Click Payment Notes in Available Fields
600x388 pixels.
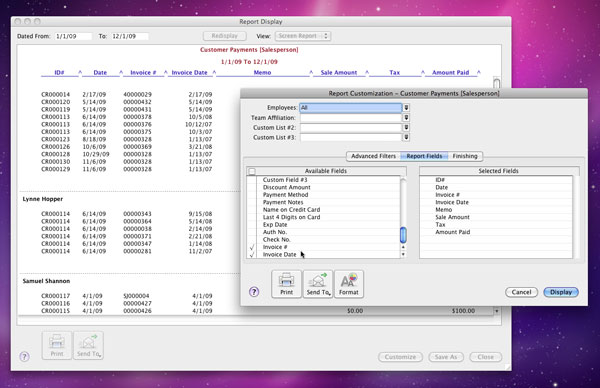coord(283,202)
